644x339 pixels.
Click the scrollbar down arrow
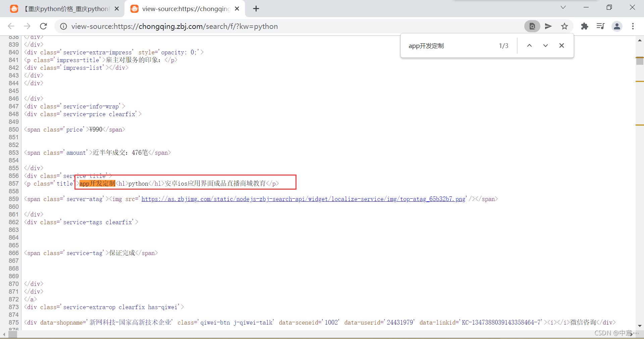pyautogui.click(x=640, y=326)
